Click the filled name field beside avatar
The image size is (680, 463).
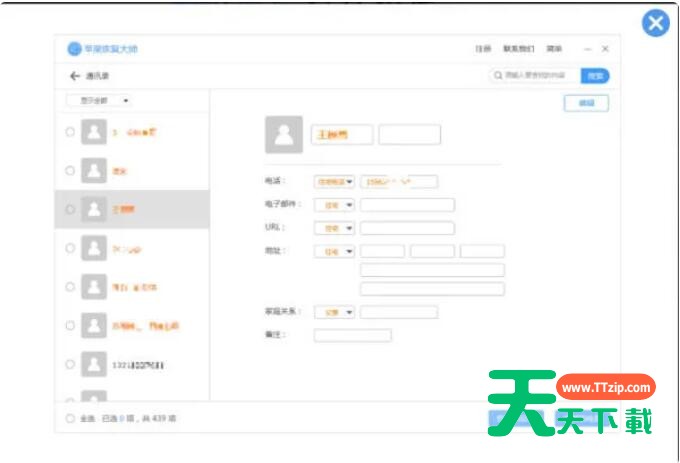[x=342, y=134]
